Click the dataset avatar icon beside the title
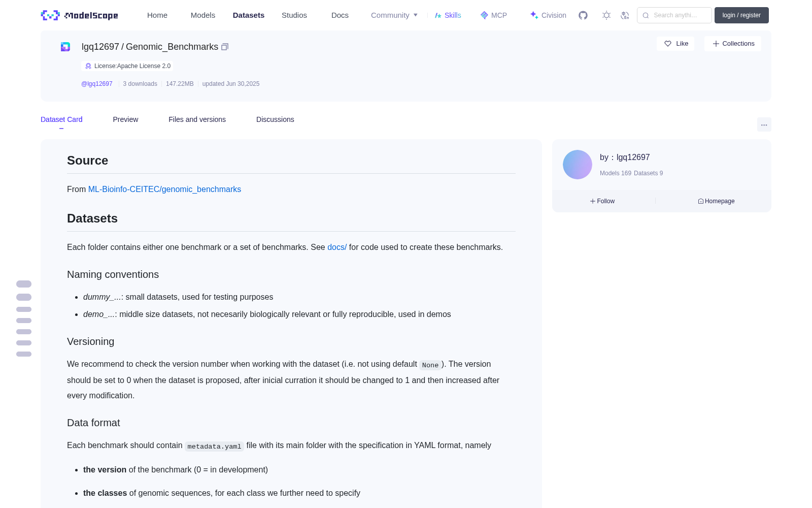Screen dimensions: 812x508 [65, 47]
